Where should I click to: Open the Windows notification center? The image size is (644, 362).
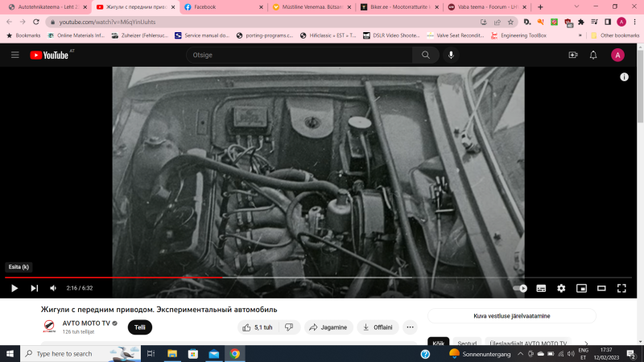[x=631, y=353]
